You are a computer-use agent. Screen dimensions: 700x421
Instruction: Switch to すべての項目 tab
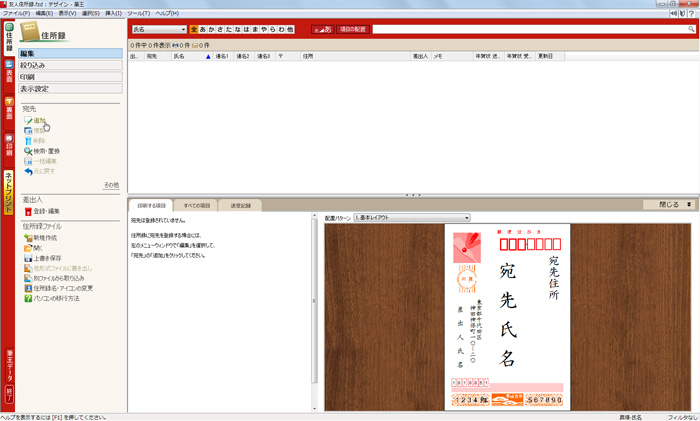coord(193,204)
